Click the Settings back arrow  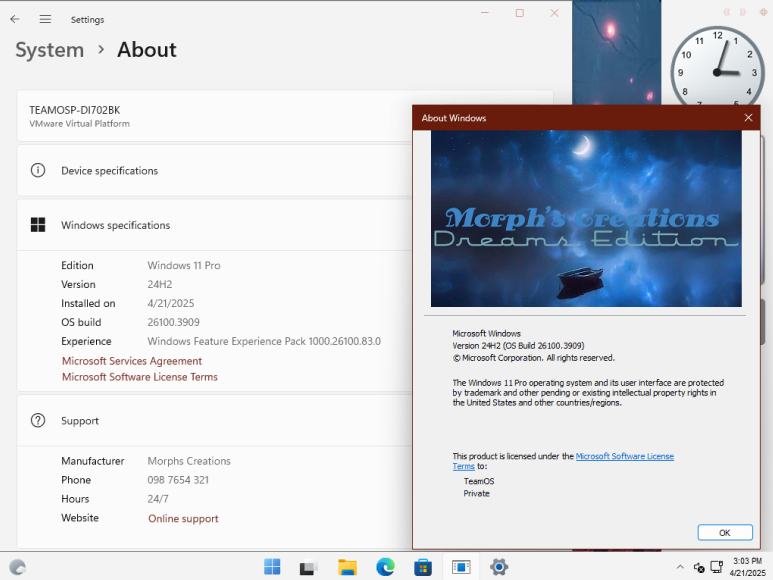click(15, 19)
